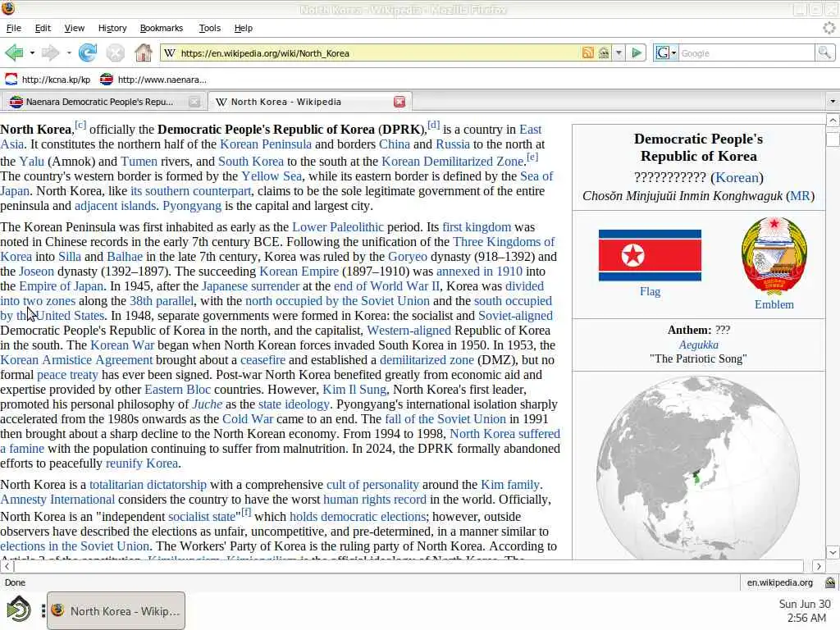Open the File menu
Viewport: 840px width, 630px height.
pyautogui.click(x=13, y=28)
